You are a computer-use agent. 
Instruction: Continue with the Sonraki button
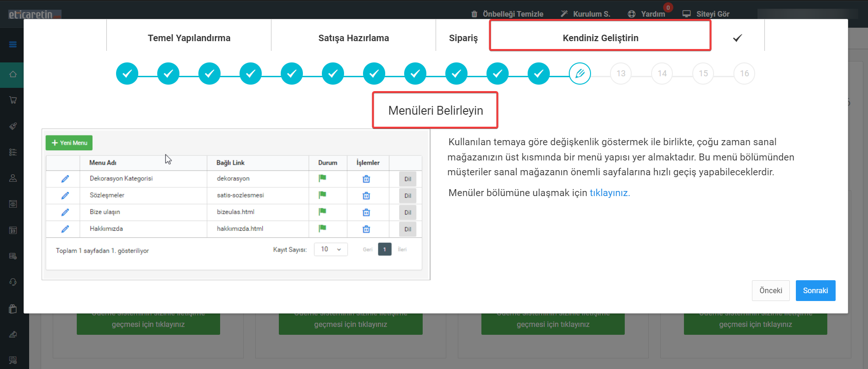(x=815, y=290)
